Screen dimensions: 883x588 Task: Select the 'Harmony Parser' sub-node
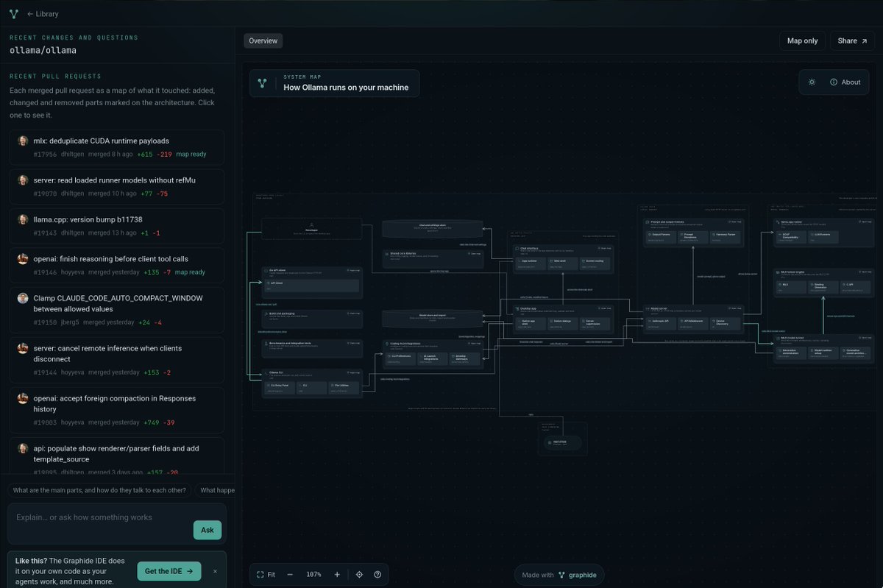726,237
